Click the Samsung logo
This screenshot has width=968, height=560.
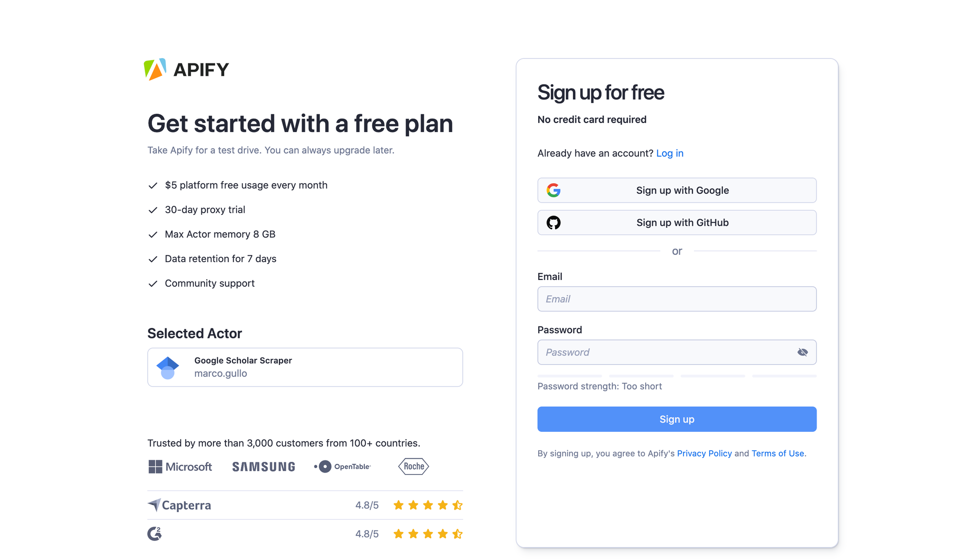263,466
